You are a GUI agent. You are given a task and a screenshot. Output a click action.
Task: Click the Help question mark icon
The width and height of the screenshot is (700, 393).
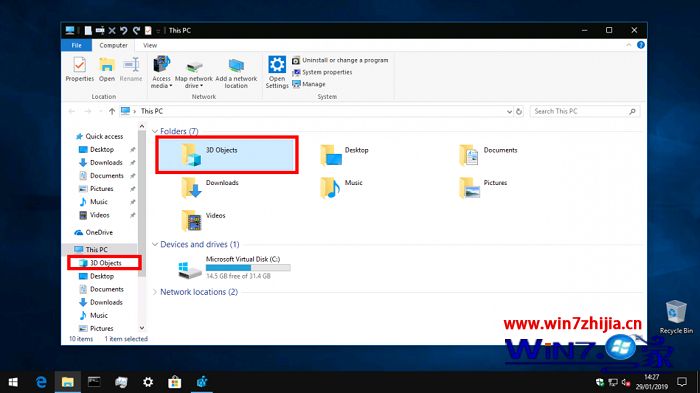point(641,45)
